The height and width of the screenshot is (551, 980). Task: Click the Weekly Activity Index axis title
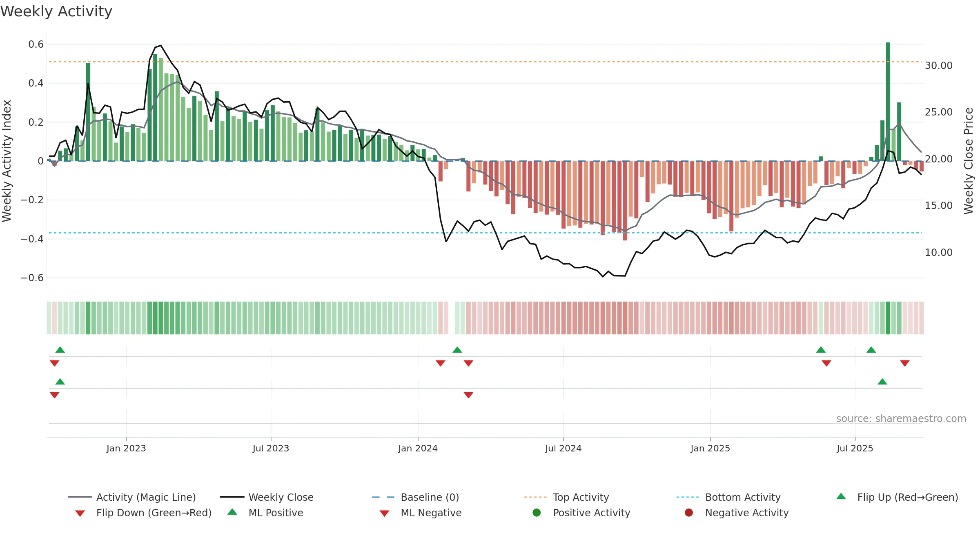click(7, 161)
